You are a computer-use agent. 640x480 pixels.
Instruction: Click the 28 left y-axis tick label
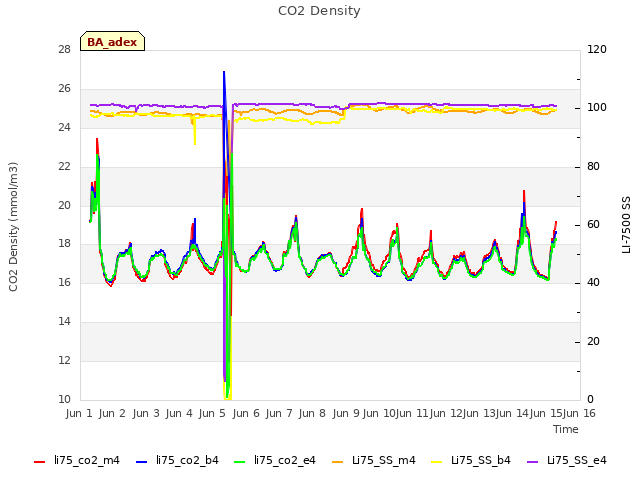click(x=64, y=49)
